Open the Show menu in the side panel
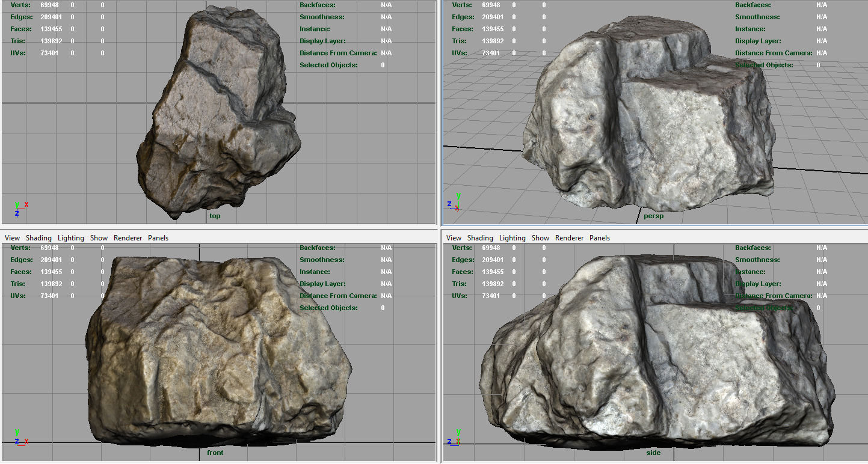Screen dimensions: 868x464 point(540,238)
